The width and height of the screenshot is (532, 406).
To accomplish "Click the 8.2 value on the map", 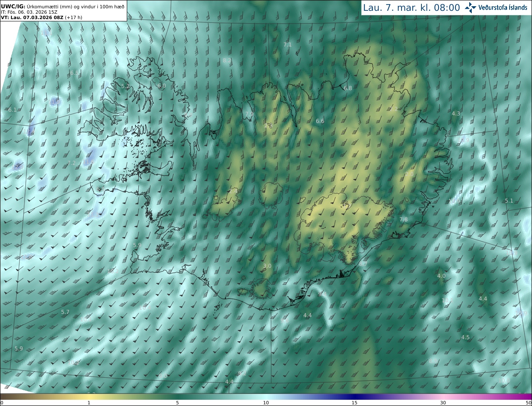I will click(x=227, y=60).
